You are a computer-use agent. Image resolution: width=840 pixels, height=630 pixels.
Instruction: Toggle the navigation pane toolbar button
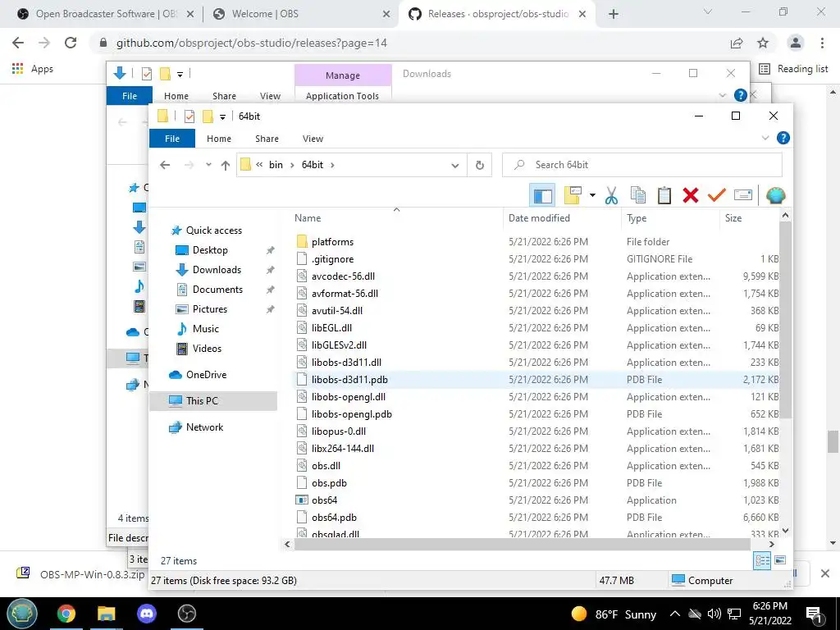pyautogui.click(x=542, y=195)
